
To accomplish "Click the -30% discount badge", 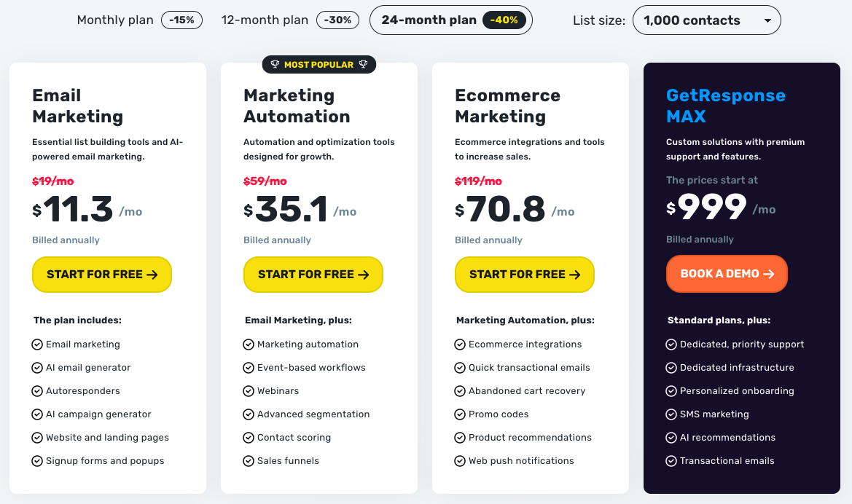I will [337, 20].
